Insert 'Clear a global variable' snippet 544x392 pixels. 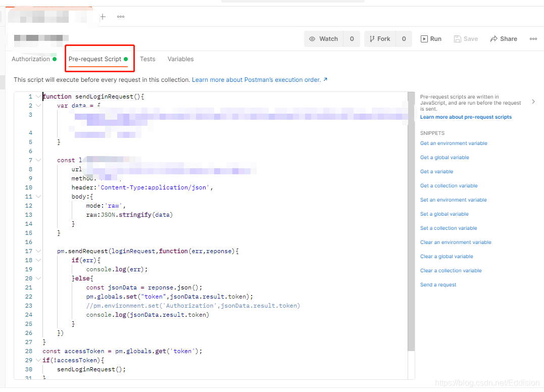tap(447, 257)
